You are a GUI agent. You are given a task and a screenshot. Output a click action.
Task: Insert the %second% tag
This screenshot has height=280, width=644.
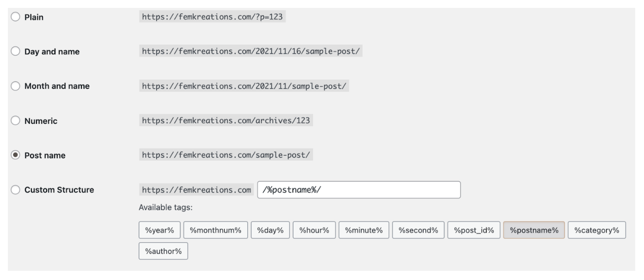tap(418, 231)
